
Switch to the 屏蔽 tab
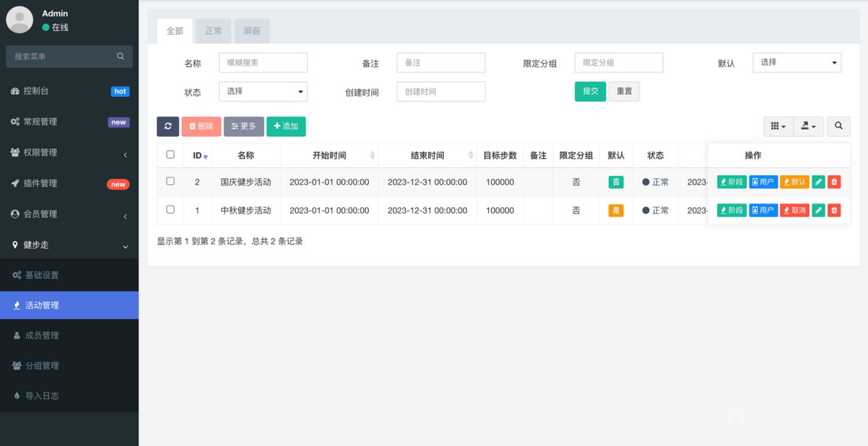coord(252,30)
